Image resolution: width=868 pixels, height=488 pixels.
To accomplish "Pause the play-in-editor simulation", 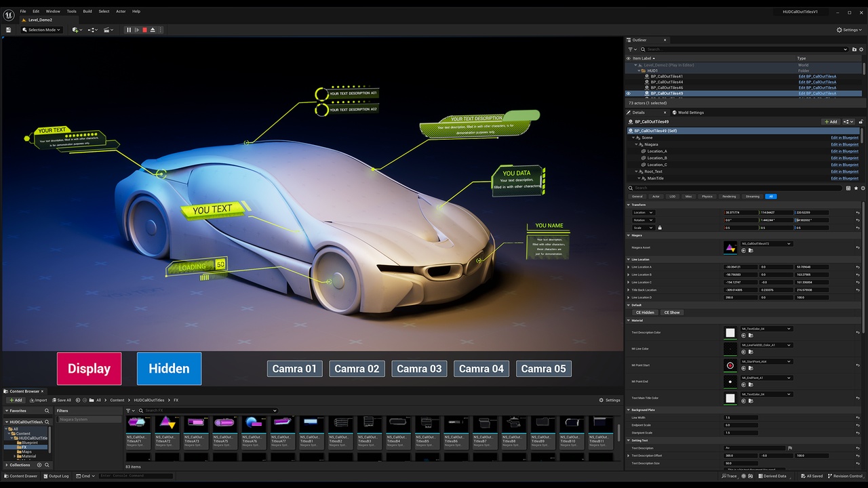I will click(x=129, y=30).
